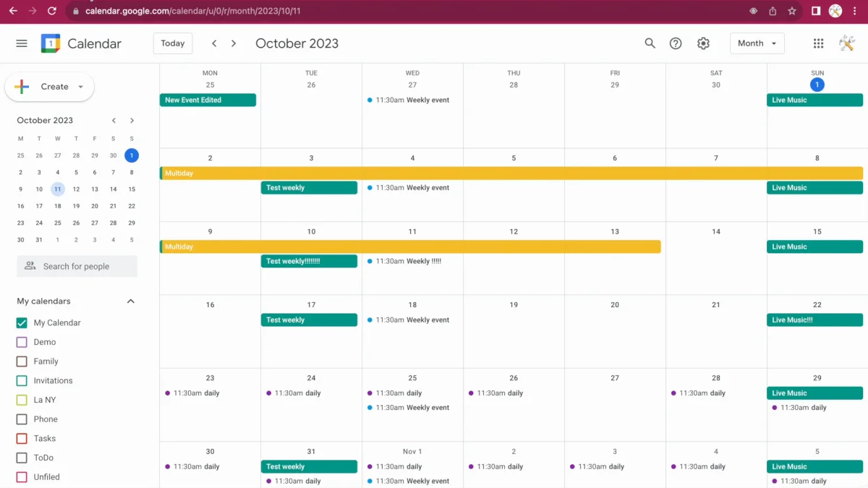This screenshot has width=868, height=488.
Task: Next month arrow in mini calendar
Action: click(x=132, y=121)
